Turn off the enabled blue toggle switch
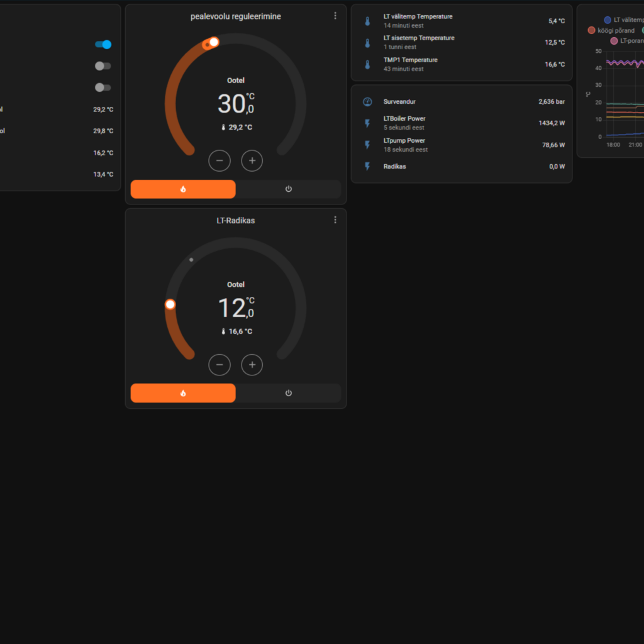This screenshot has width=644, height=644. point(103,45)
